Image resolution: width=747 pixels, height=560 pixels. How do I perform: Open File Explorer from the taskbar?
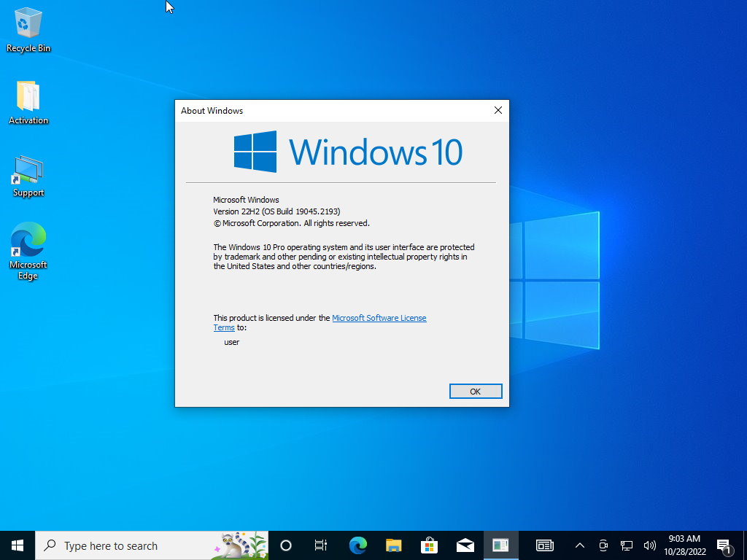pyautogui.click(x=393, y=545)
